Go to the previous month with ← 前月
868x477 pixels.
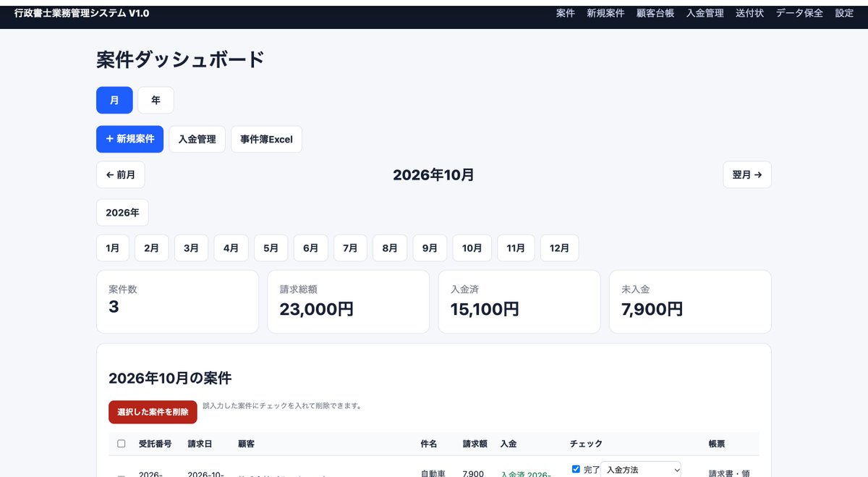click(121, 174)
